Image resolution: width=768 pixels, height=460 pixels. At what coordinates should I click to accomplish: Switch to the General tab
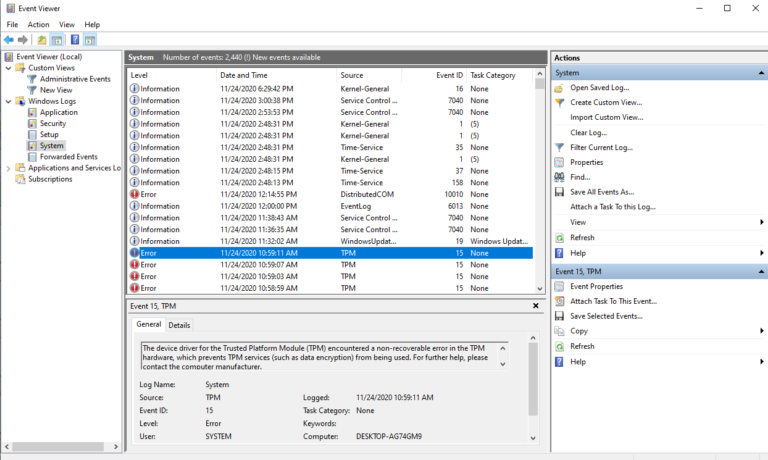coord(149,324)
